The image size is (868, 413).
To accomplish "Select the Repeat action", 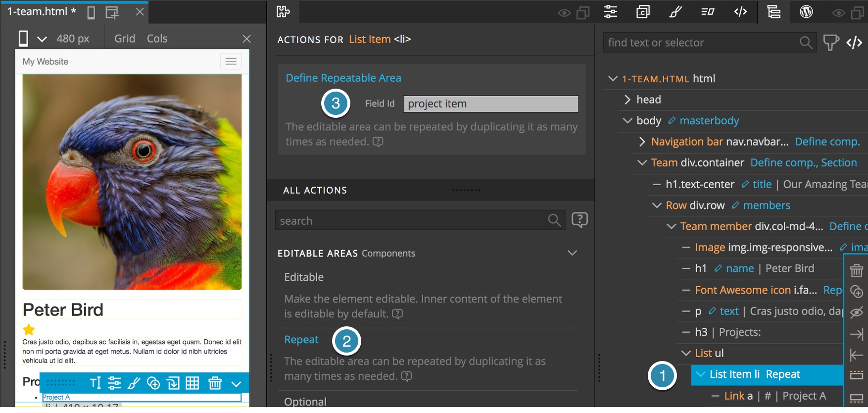I will [x=301, y=340].
